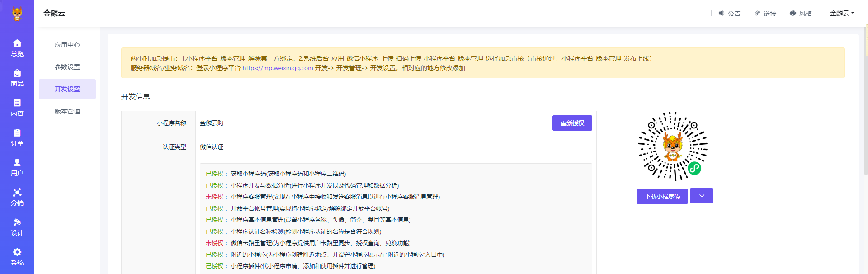Click the 小程序开发与数据分析 permission row
This screenshot has width=868, height=274.
tap(302, 185)
